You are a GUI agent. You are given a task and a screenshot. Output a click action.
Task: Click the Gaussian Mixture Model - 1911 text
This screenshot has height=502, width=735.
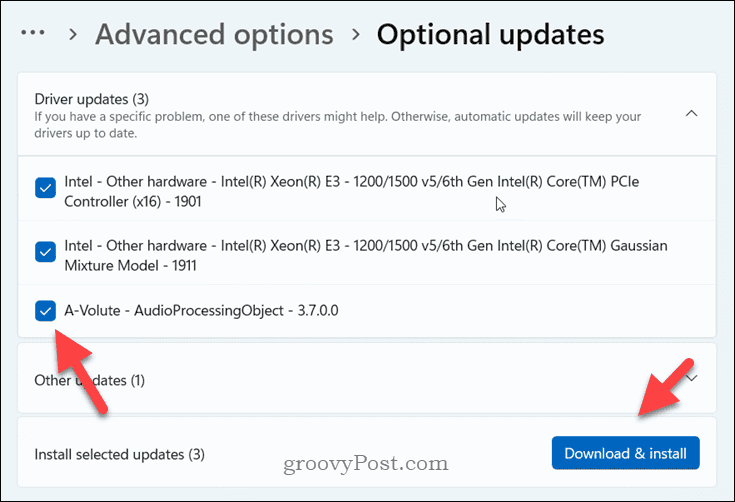click(x=366, y=255)
